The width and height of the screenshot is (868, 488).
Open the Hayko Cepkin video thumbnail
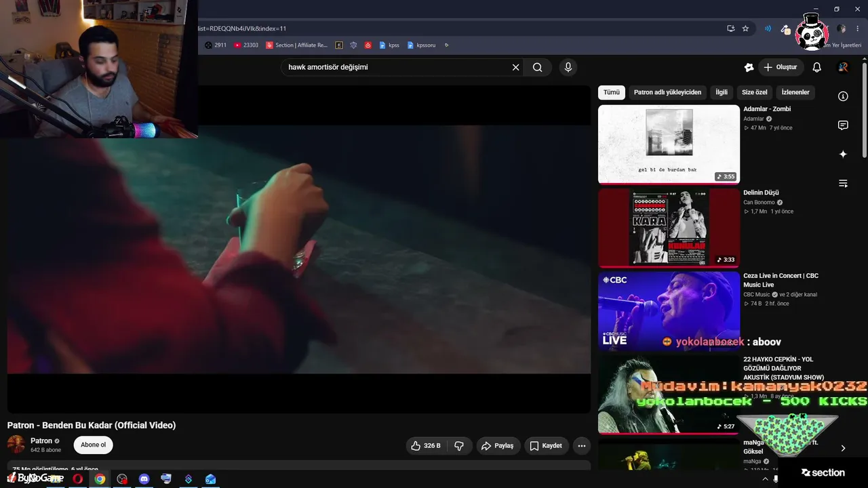669,394
